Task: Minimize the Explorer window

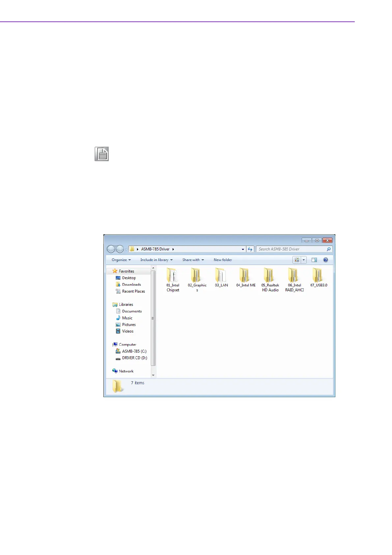Action: tap(306, 240)
